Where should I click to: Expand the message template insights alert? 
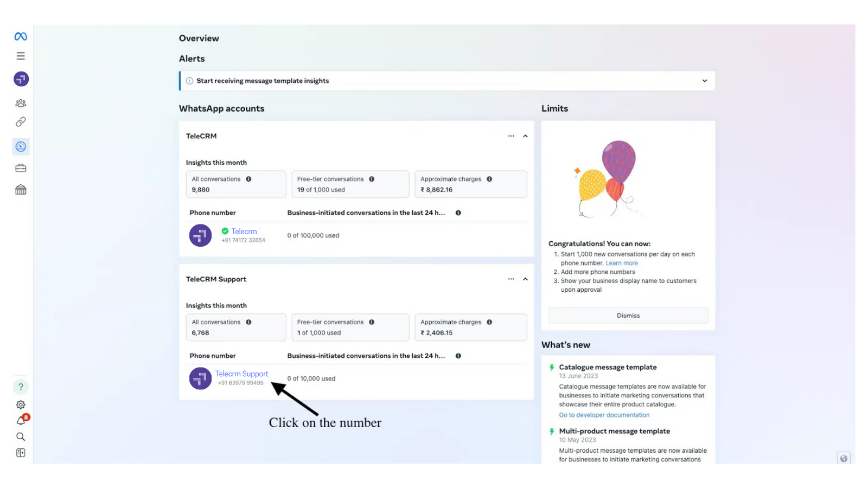[x=705, y=81]
